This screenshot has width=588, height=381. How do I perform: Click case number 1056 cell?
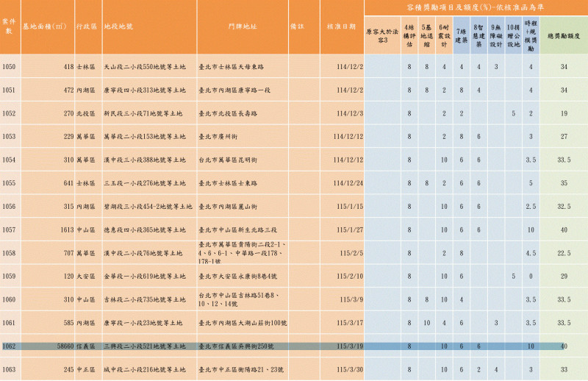coord(9,207)
